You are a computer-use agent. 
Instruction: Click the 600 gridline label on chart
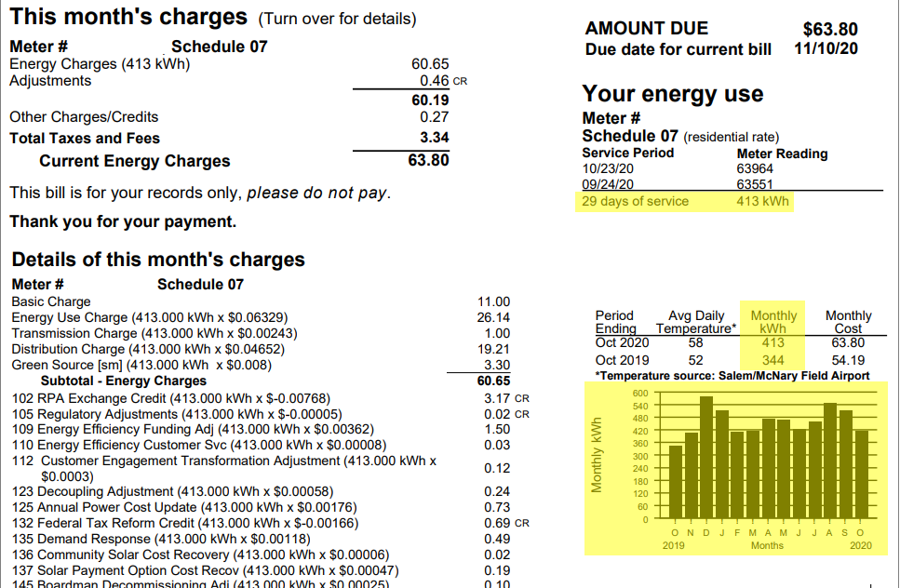(x=640, y=393)
